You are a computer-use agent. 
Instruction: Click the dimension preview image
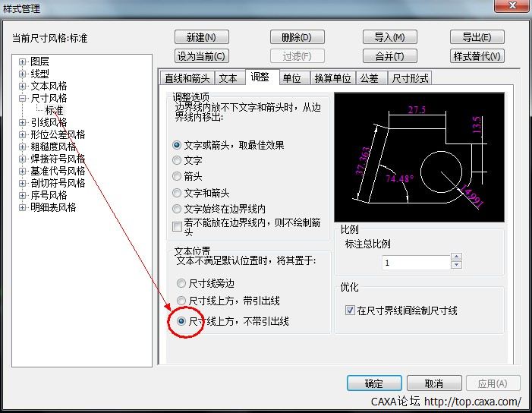pos(420,157)
